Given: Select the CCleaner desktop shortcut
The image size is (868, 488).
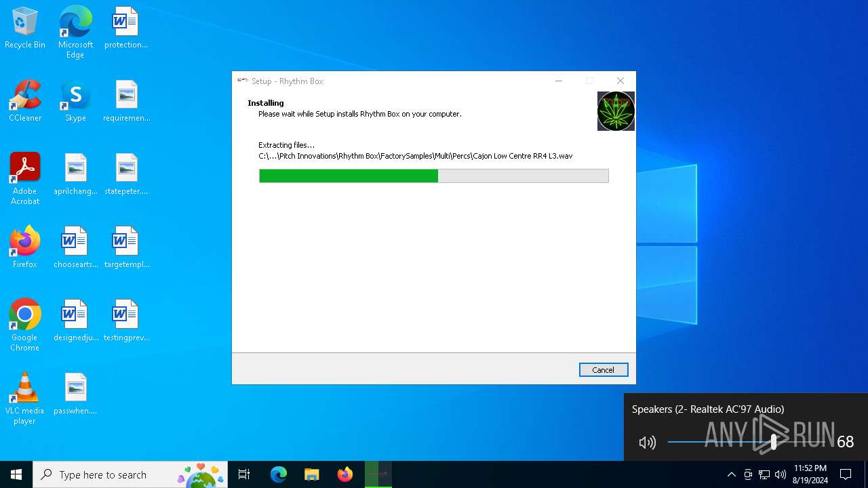Looking at the screenshot, I should pos(25,102).
